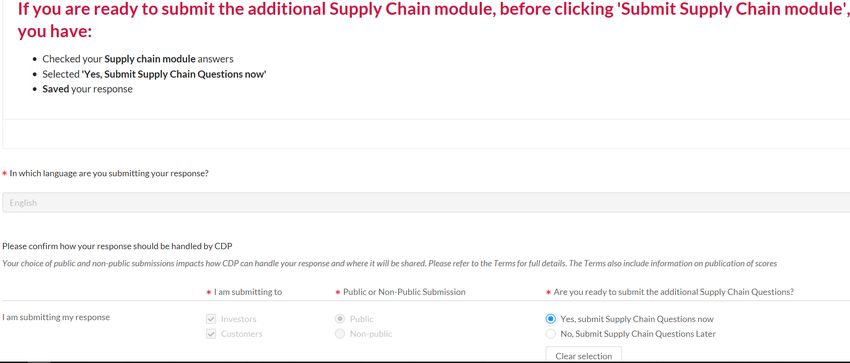
Task: Click the italic note about the Terms
Action: (390, 264)
